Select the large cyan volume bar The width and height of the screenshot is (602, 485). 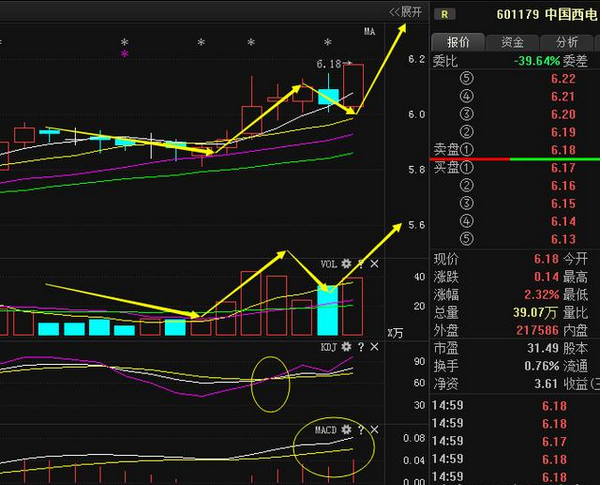326,310
